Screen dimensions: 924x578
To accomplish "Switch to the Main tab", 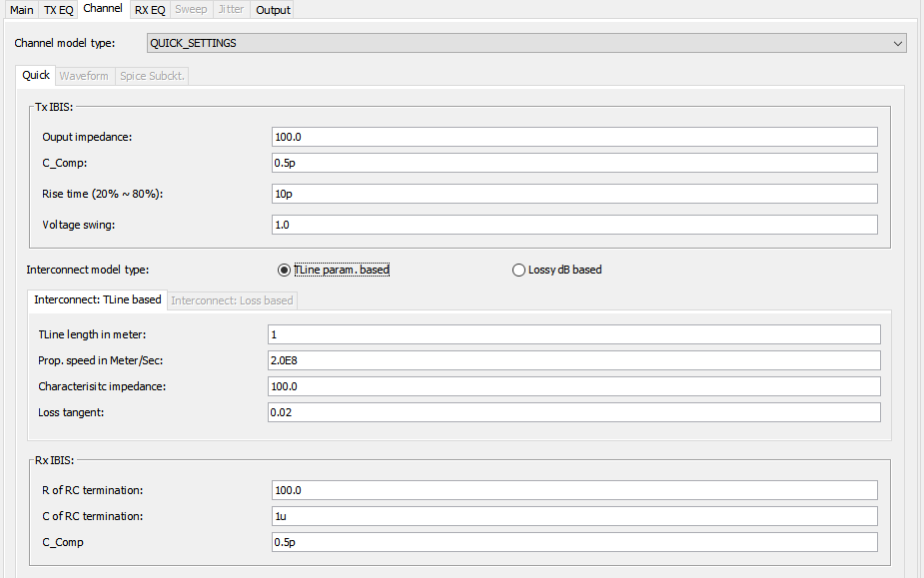I will (21, 10).
